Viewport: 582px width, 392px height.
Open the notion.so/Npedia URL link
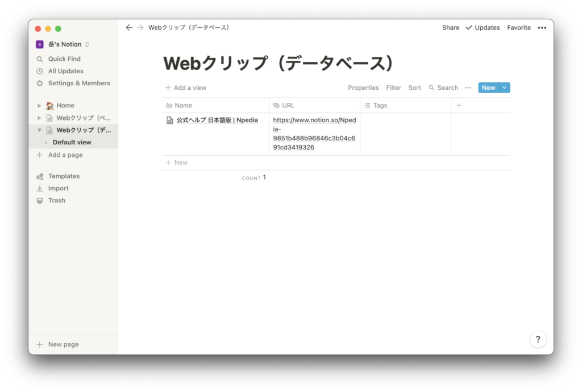coord(314,134)
